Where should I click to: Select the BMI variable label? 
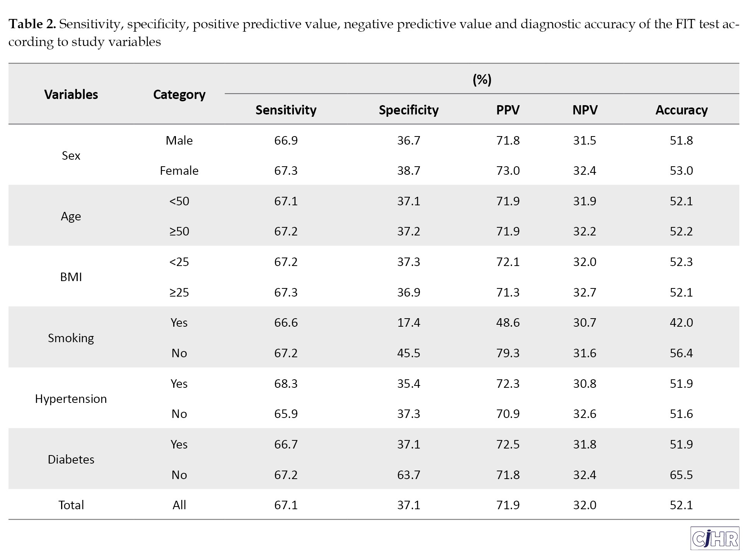(x=71, y=277)
